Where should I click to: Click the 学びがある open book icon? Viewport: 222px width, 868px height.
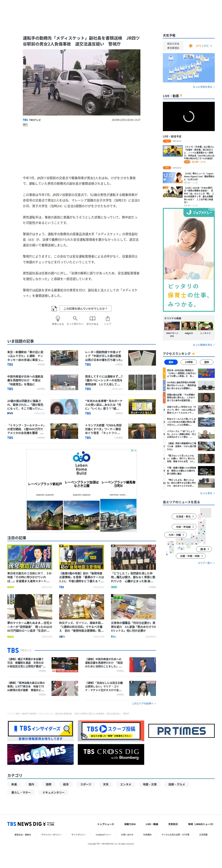point(92,318)
